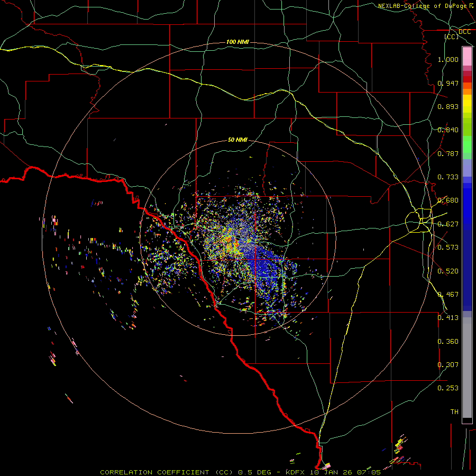Click the 100 NMI range ring label
The height and width of the screenshot is (476, 476).
click(237, 42)
